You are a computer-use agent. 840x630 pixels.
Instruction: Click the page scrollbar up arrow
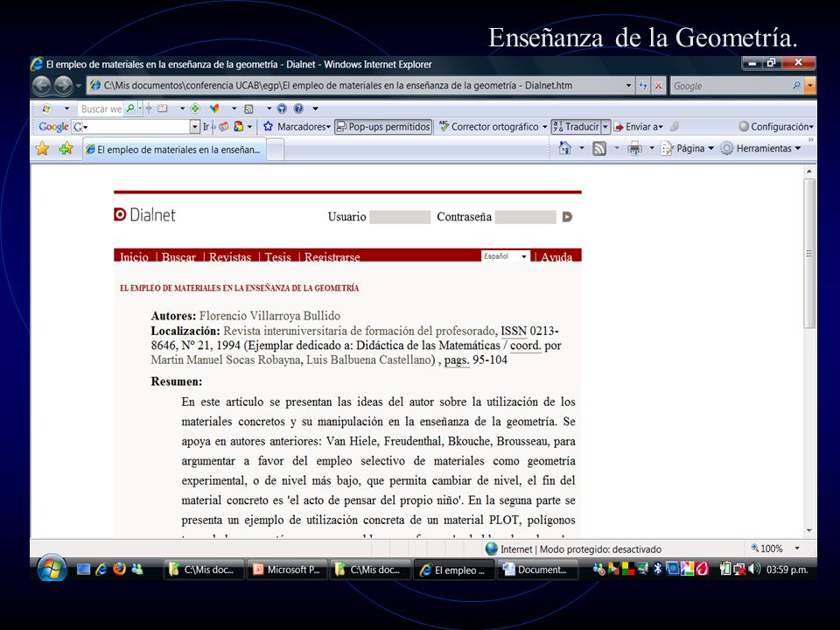click(x=808, y=171)
